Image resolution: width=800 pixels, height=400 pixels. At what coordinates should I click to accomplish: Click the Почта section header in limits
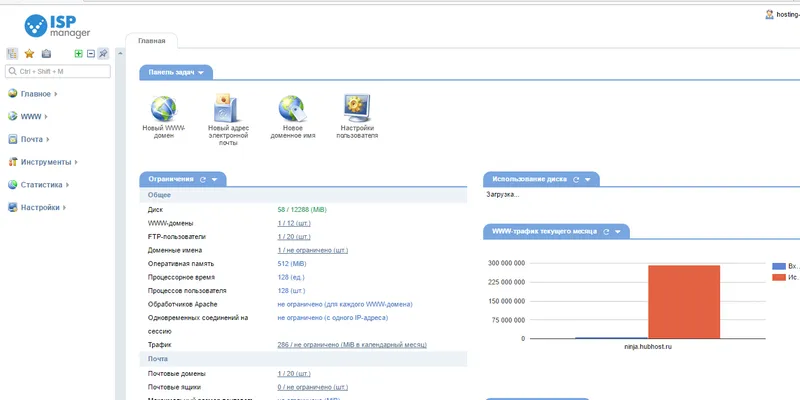[303, 359]
